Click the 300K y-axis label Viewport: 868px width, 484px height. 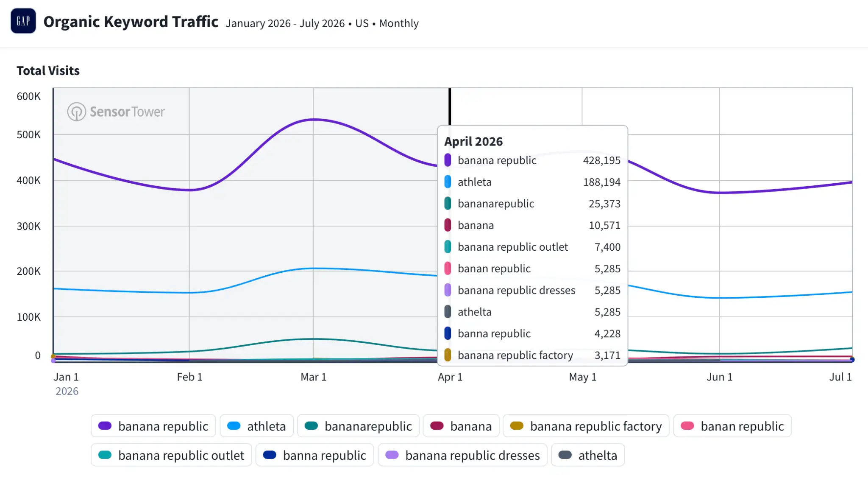pyautogui.click(x=28, y=226)
